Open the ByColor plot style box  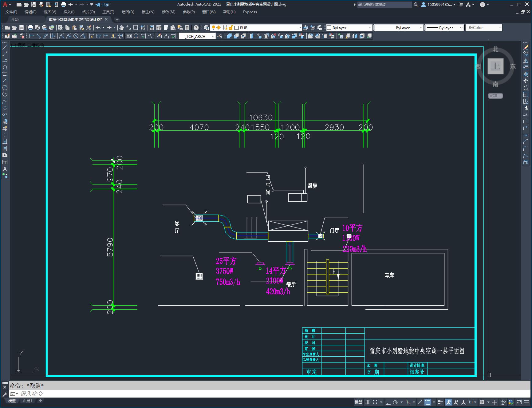pyautogui.click(x=484, y=28)
